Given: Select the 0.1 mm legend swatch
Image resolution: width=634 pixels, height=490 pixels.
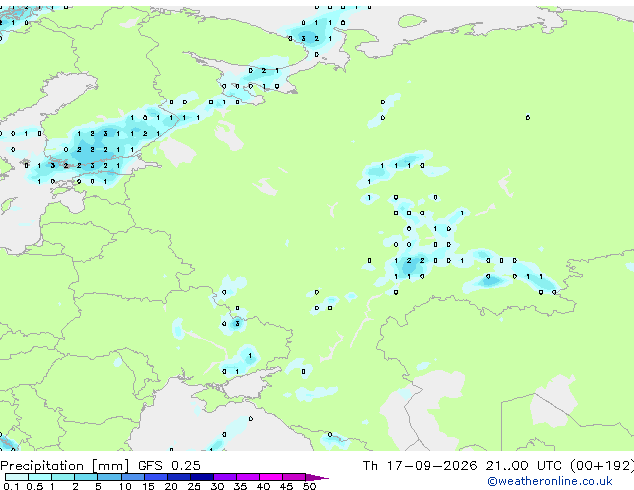Looking at the screenshot, I should (x=17, y=477).
